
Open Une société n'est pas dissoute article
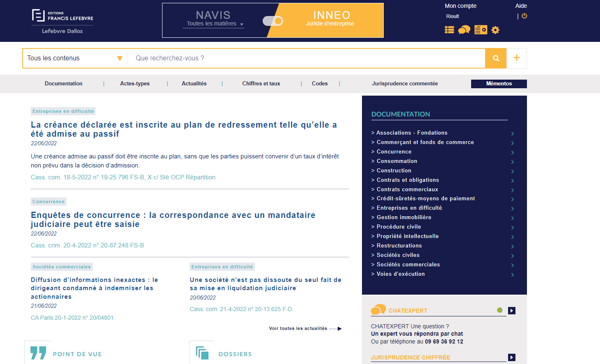(x=266, y=284)
